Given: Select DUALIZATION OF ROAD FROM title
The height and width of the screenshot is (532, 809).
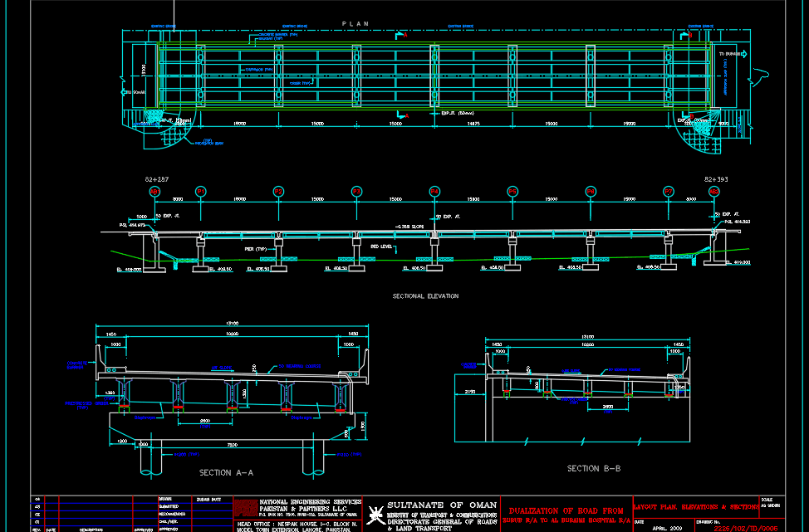Looking at the screenshot, I should coord(566,511).
